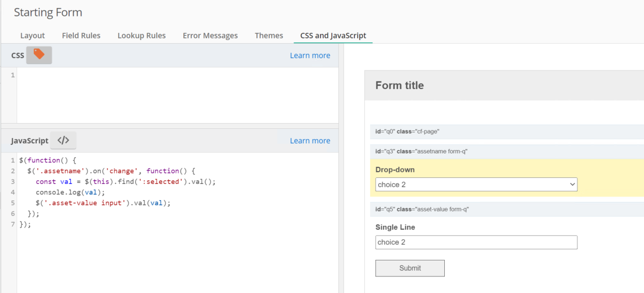This screenshot has width=644, height=293.
Task: Click the first JavaScript line $(function() {
Action: [x=48, y=160]
